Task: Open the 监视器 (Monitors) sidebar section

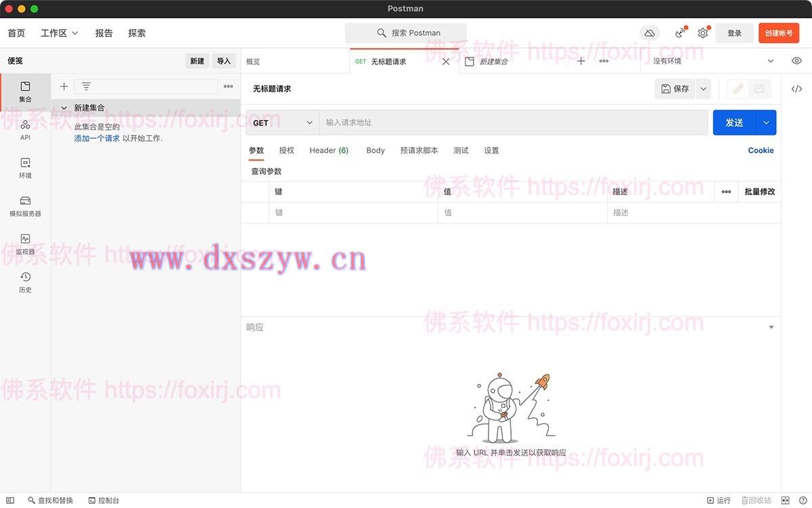Action: (25, 244)
